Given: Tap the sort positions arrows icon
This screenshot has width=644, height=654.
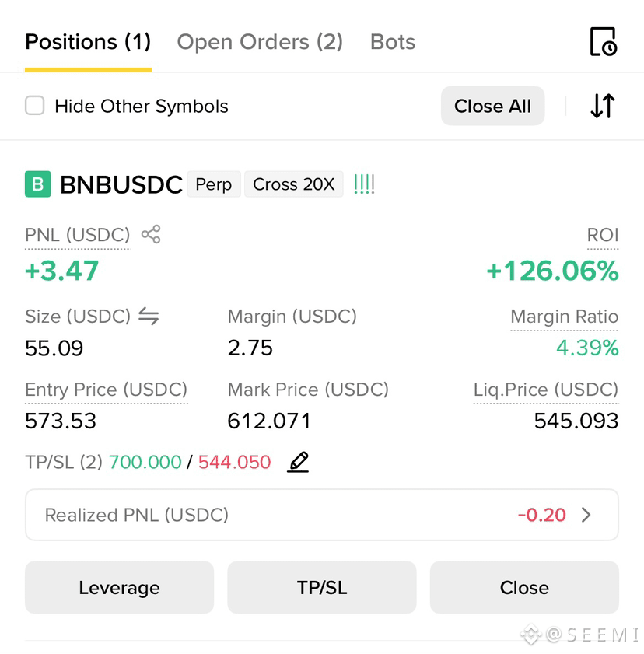Looking at the screenshot, I should (603, 106).
